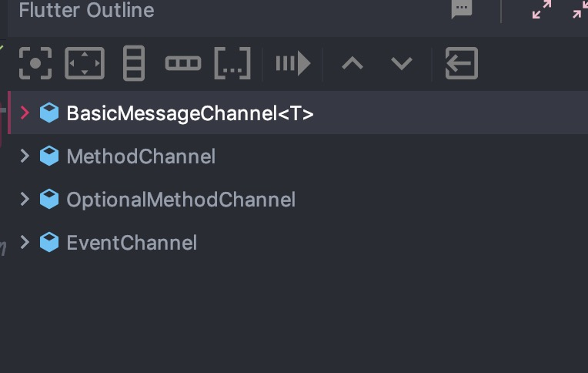Select the EventChannel class item
This screenshot has height=373, width=588.
tap(132, 243)
